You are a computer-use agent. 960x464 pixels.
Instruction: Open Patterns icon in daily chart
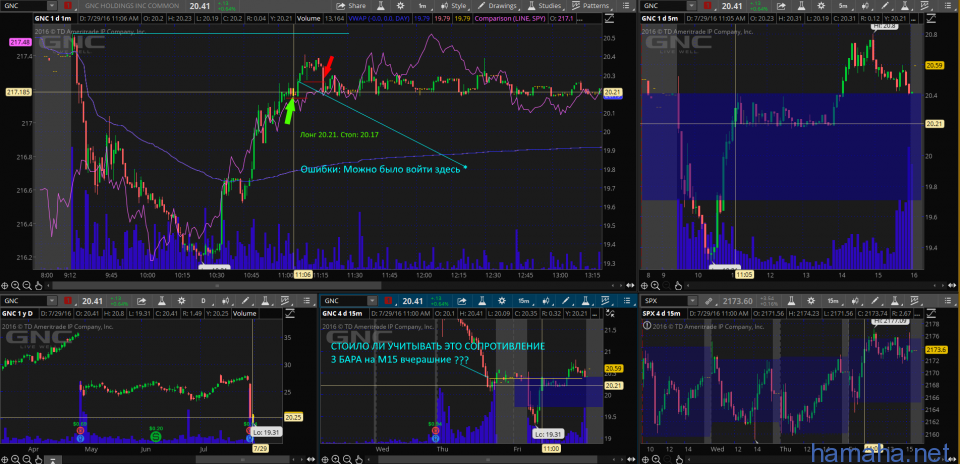click(x=286, y=301)
